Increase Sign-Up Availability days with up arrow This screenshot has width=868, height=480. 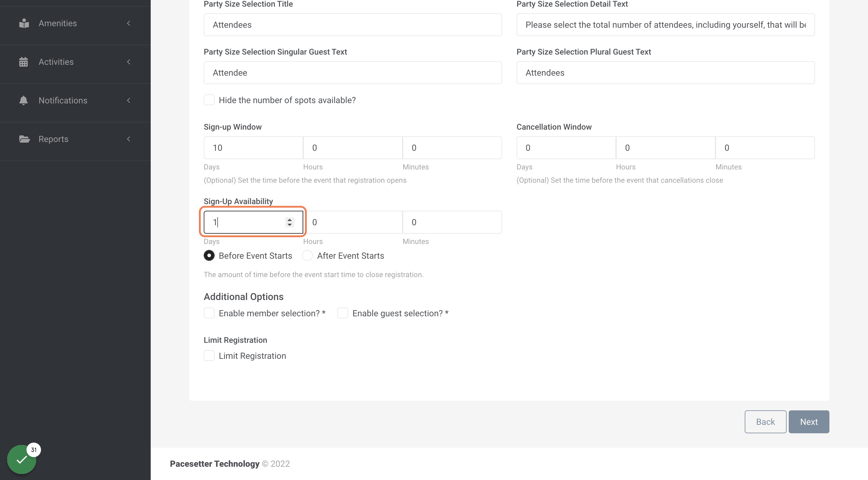[289, 219]
